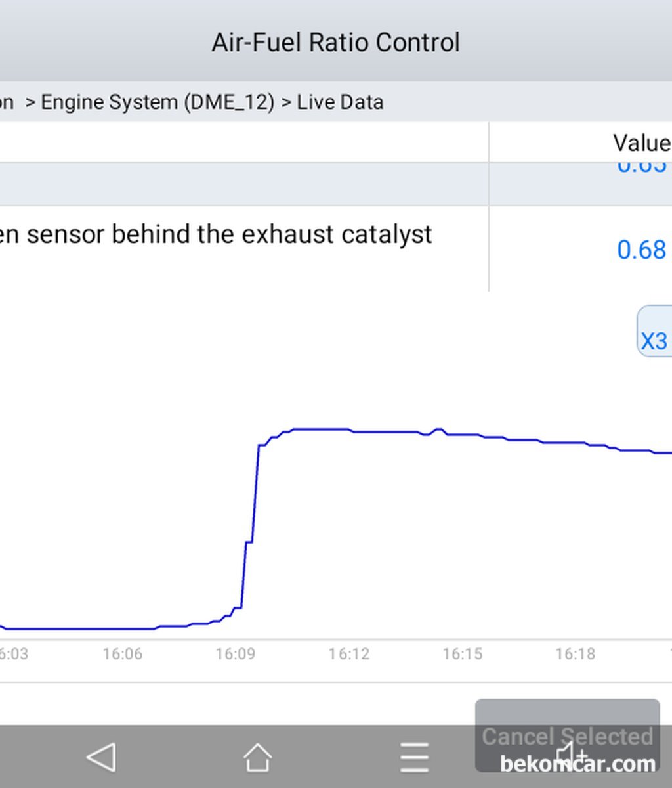Image resolution: width=672 pixels, height=788 pixels.
Task: Tap the Android back triangle icon
Action: point(102,756)
